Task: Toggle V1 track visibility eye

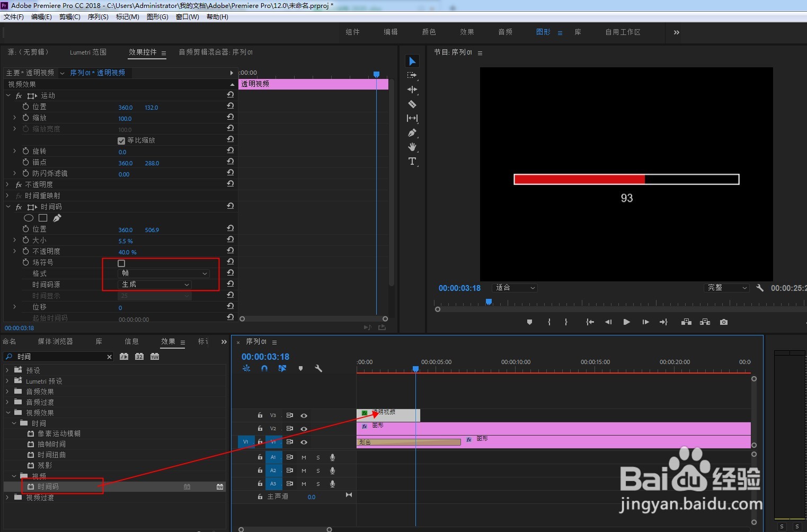Action: point(304,442)
